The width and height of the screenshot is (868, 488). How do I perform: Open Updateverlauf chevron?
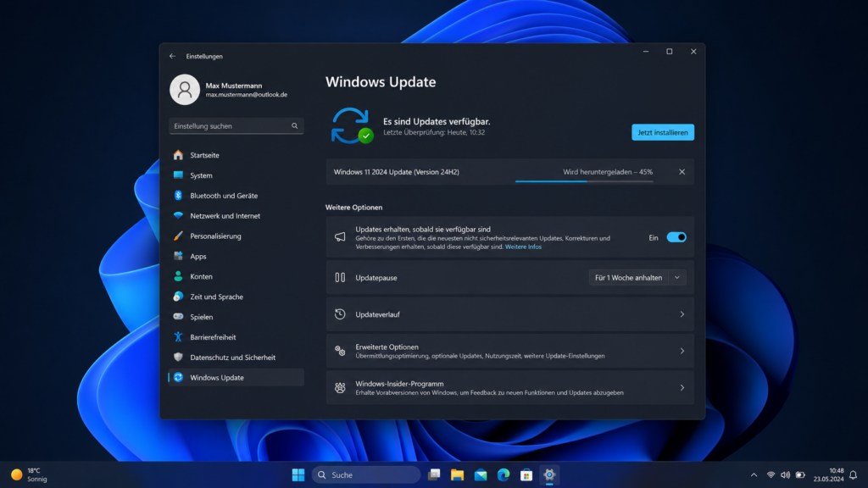[x=682, y=314]
